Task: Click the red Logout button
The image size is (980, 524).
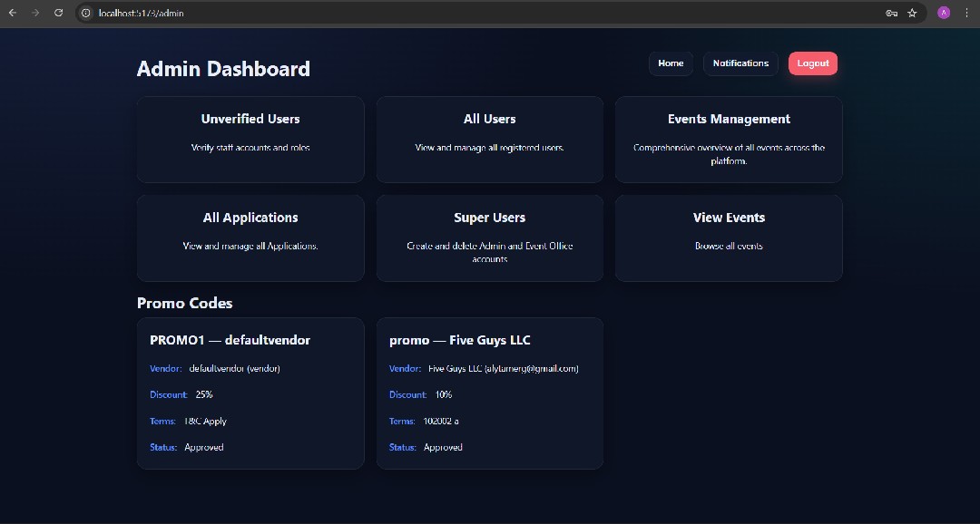Action: click(x=812, y=63)
